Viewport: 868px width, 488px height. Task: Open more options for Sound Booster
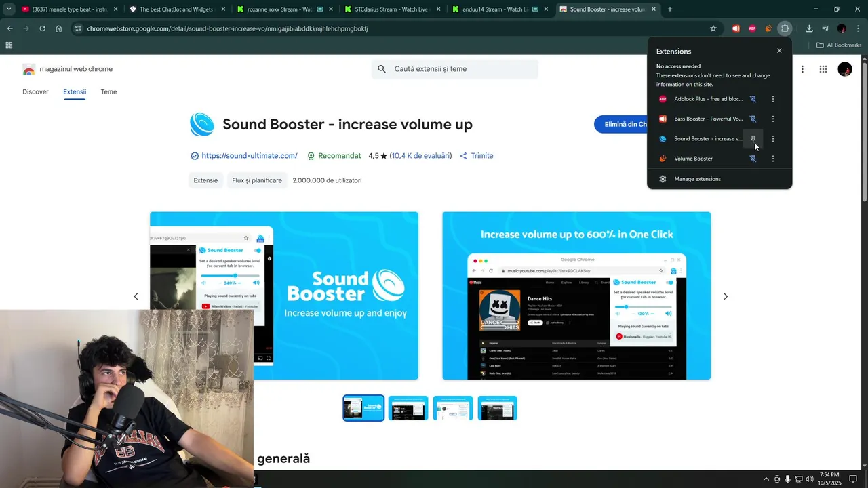coord(773,138)
